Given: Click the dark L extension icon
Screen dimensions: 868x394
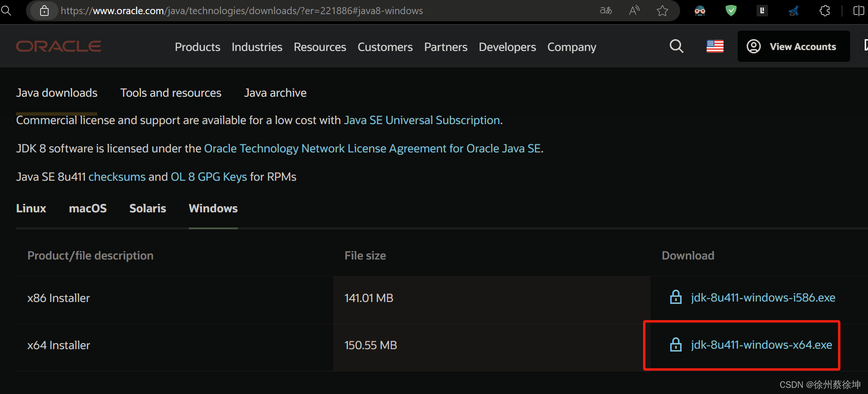Looking at the screenshot, I should coord(762,10).
